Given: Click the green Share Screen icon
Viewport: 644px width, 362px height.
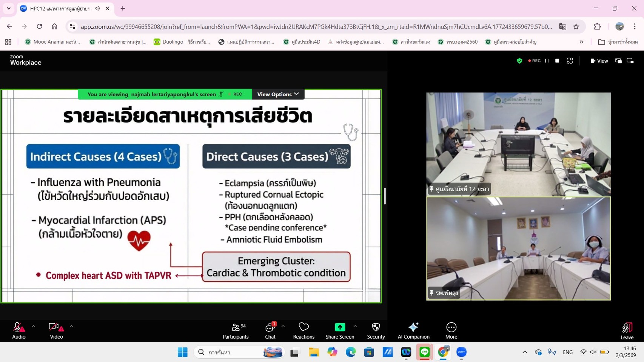Looking at the screenshot, I should (x=340, y=327).
